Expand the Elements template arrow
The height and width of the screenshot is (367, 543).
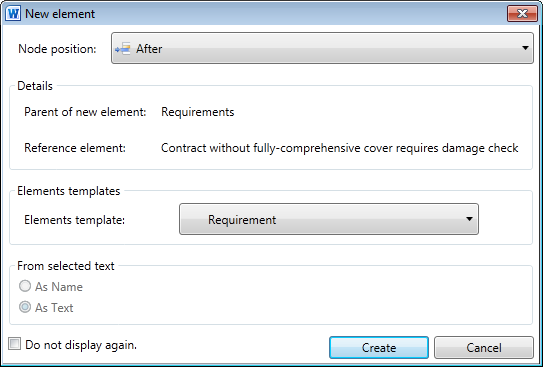pyautogui.click(x=469, y=219)
